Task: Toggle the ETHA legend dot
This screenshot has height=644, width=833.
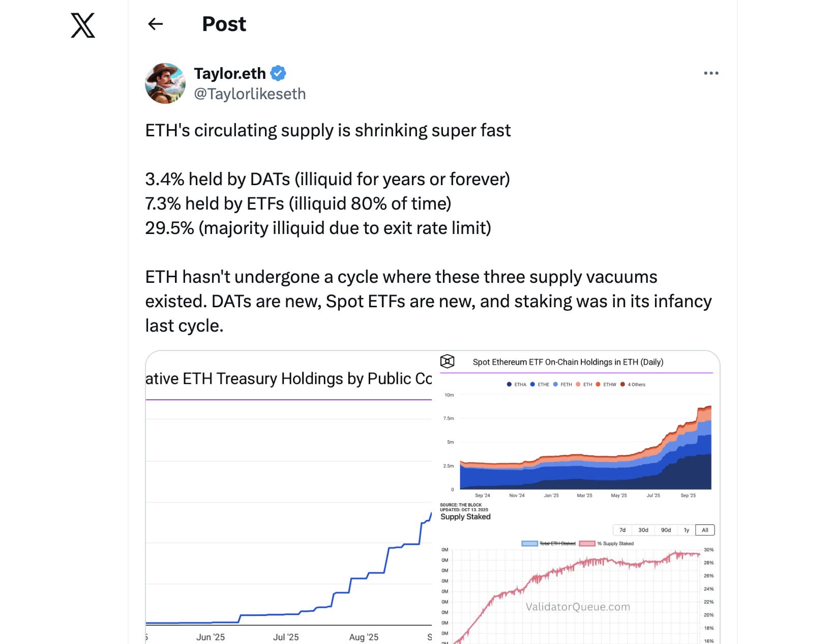Action: pyautogui.click(x=509, y=385)
